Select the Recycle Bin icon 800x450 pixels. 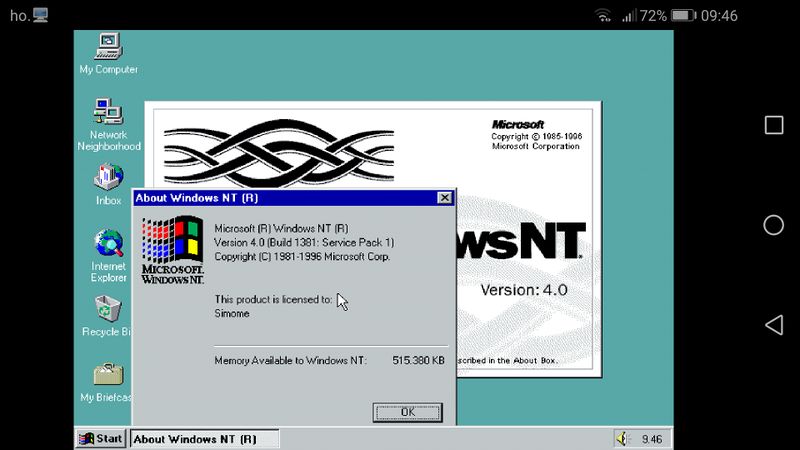tap(107, 316)
